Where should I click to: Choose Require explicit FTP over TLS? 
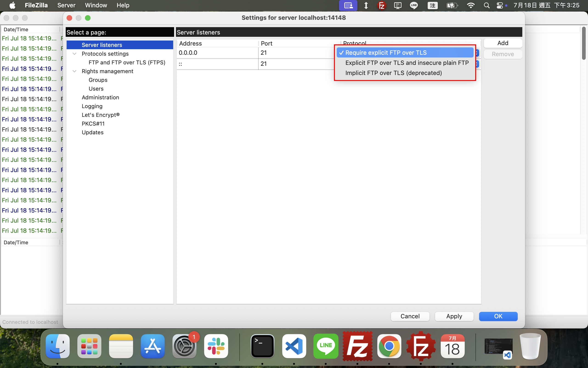pos(405,53)
